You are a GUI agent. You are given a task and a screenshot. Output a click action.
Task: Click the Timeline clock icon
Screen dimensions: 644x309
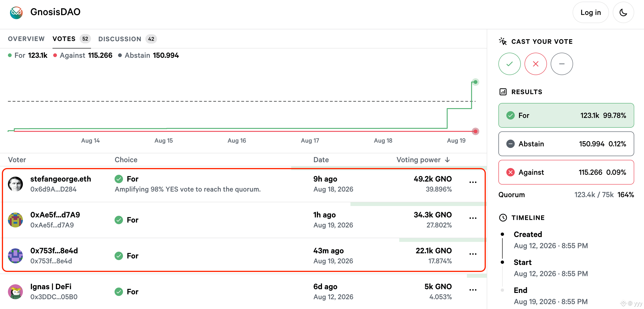(x=503, y=218)
